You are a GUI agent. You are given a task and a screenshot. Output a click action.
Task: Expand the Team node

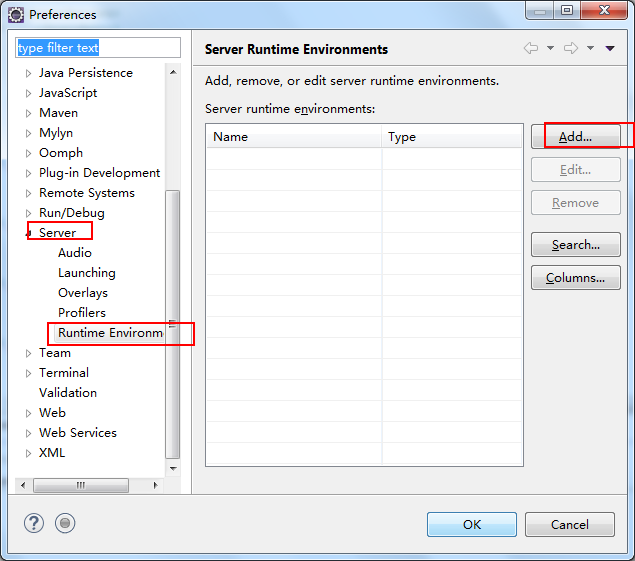pos(28,353)
